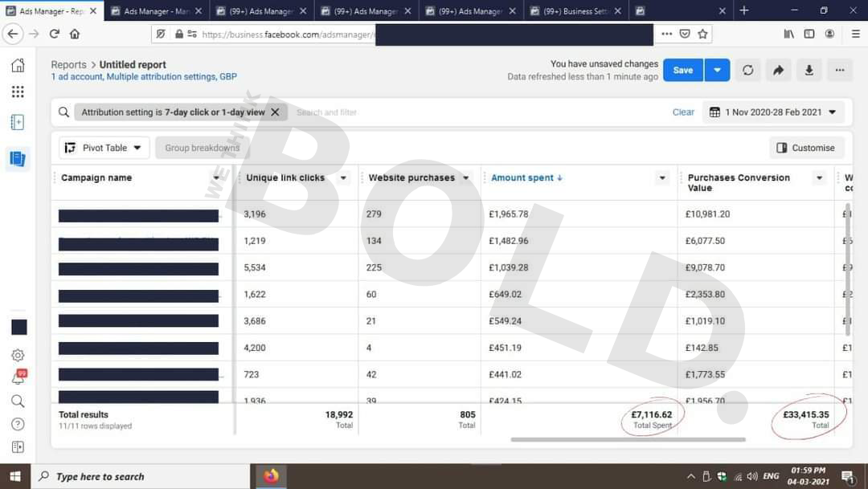868x489 pixels.
Task: Open the help question mark icon
Action: click(18, 424)
